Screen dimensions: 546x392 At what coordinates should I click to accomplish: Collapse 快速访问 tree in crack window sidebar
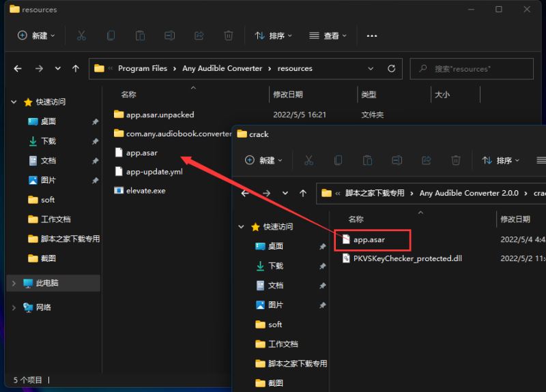click(242, 227)
